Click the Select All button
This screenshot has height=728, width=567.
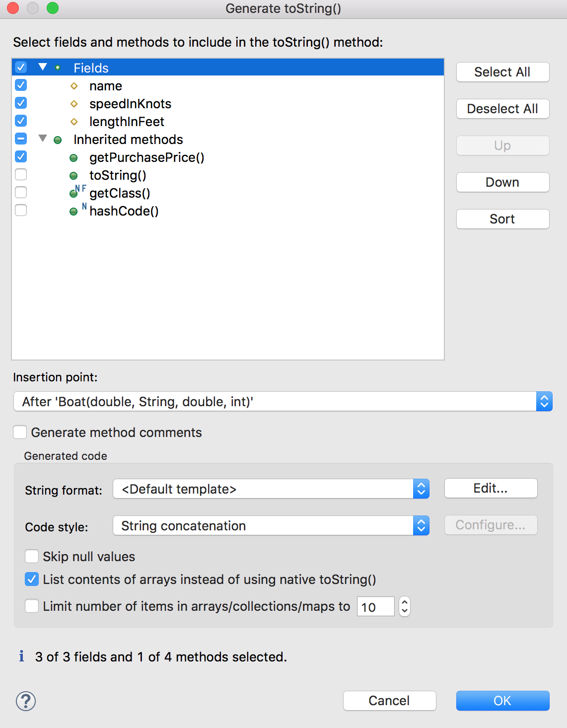502,72
